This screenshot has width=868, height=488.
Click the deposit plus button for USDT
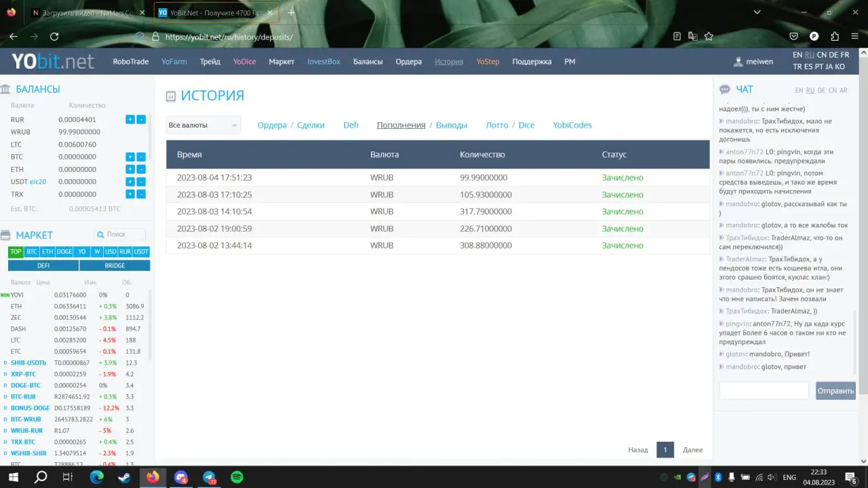pos(130,182)
